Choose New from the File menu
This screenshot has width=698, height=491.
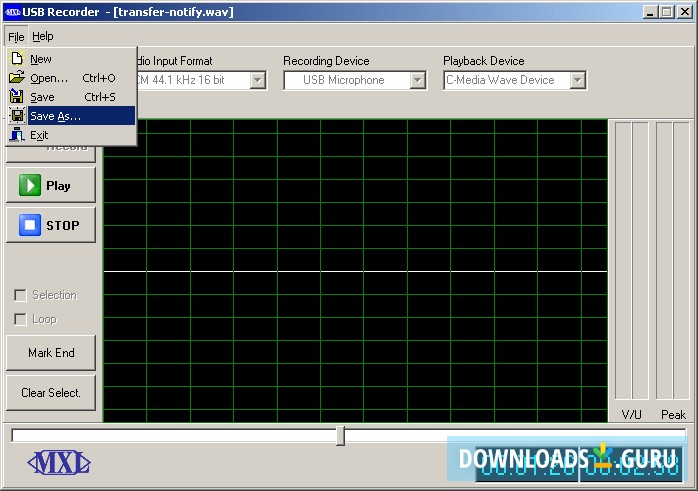(71, 59)
